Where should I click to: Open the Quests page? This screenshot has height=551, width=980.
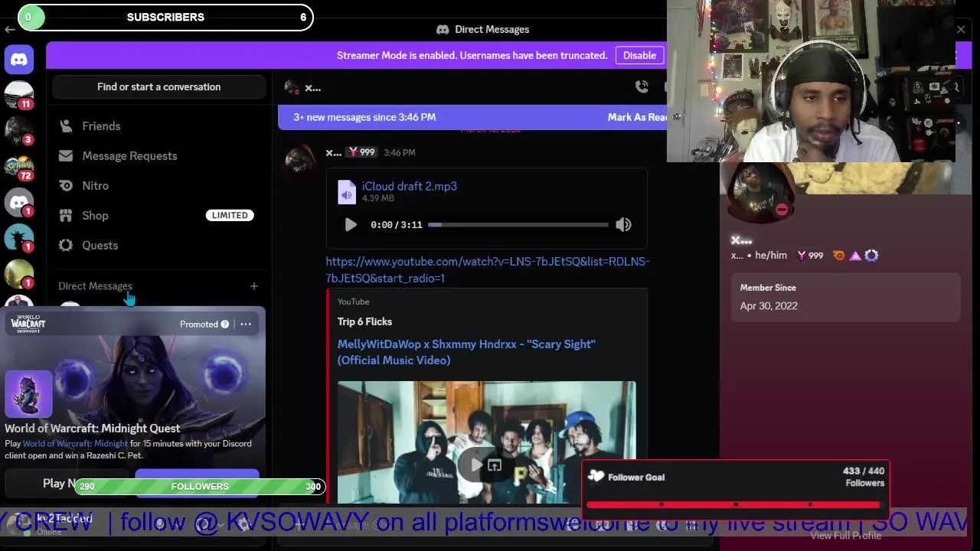coord(158,245)
